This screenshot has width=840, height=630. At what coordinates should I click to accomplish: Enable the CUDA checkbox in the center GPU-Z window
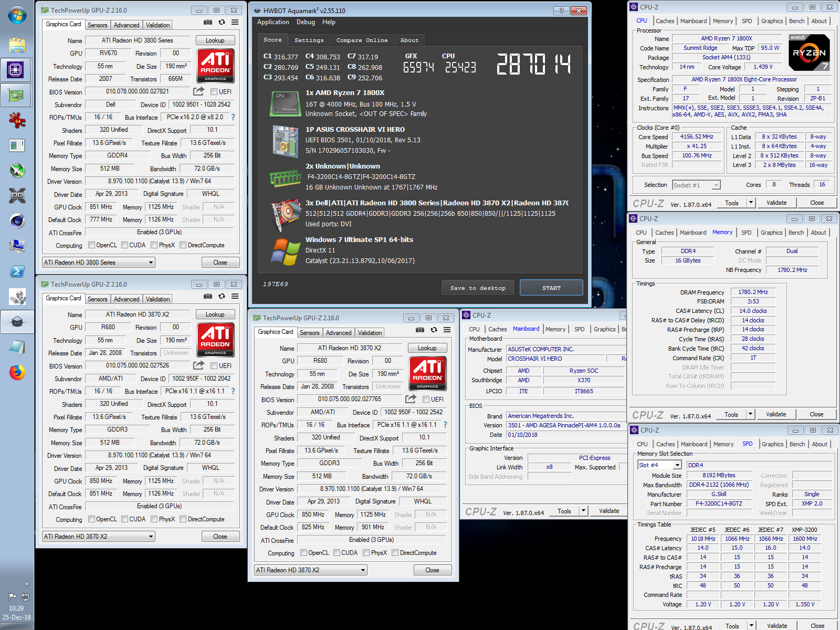(x=337, y=553)
